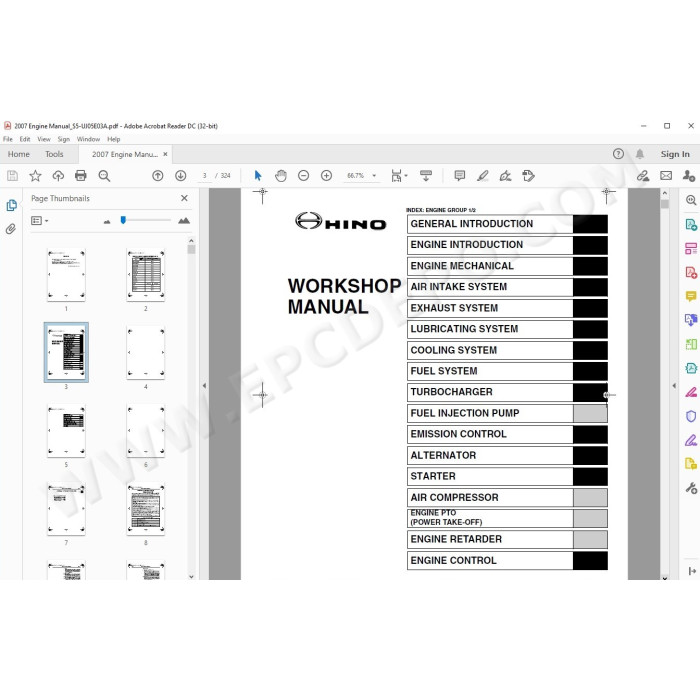The height and width of the screenshot is (700, 700).
Task: Open More Tools wrench in right pane
Action: tap(691, 488)
